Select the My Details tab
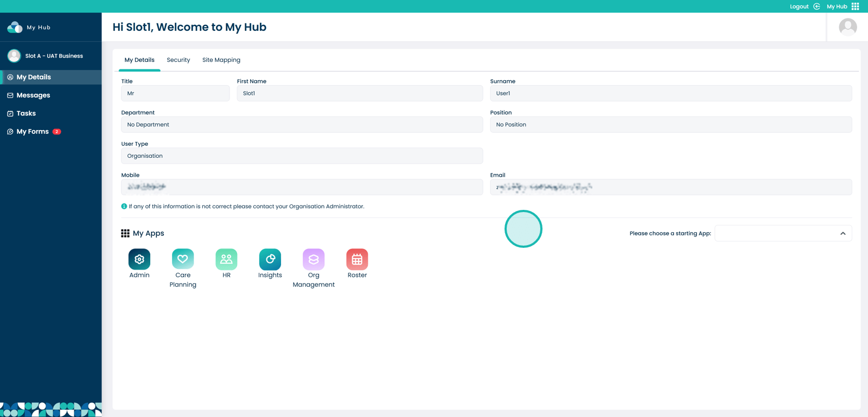868x417 pixels. 139,60
